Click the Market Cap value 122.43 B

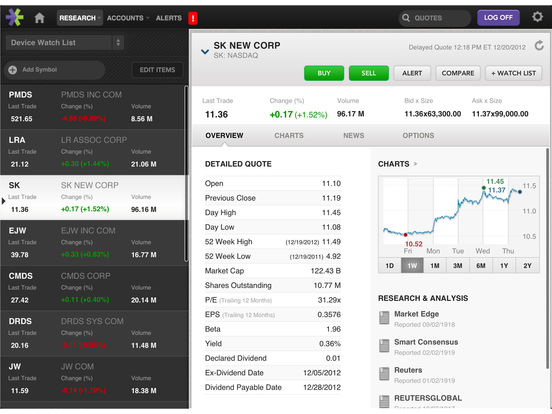tap(325, 271)
